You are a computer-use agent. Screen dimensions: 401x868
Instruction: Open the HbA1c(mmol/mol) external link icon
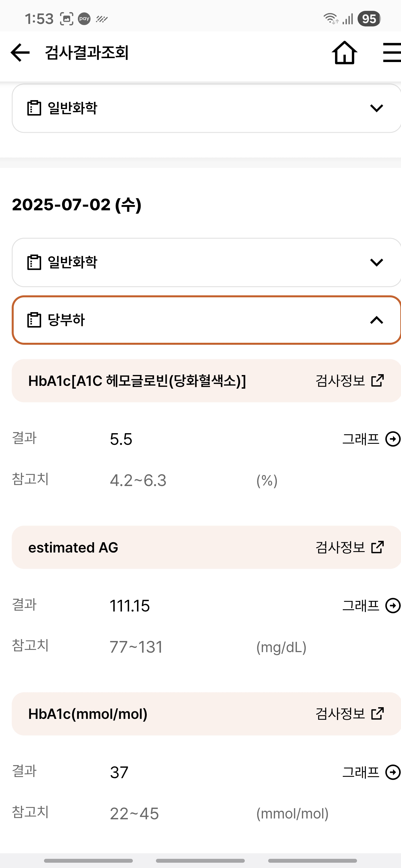(377, 714)
